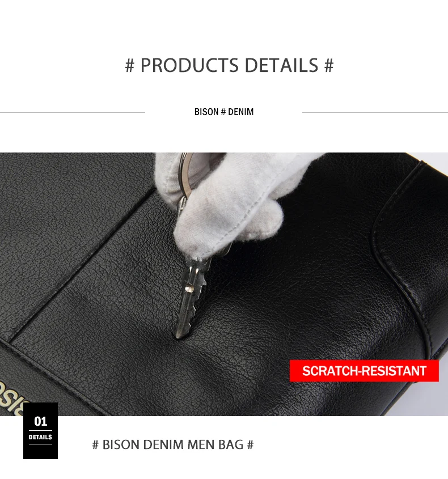This screenshot has width=448, height=479.
Task: Click the "PRODUCTS DETAILS" heading text
Action: click(x=230, y=65)
